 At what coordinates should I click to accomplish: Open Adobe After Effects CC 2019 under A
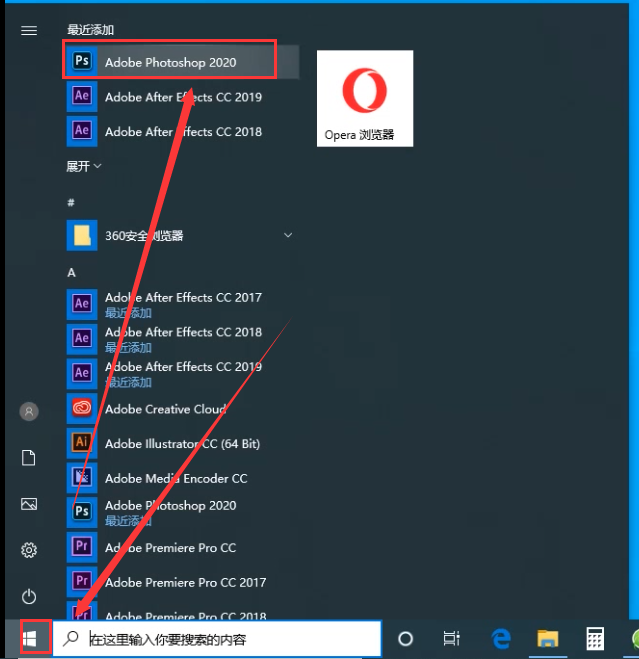point(182,374)
